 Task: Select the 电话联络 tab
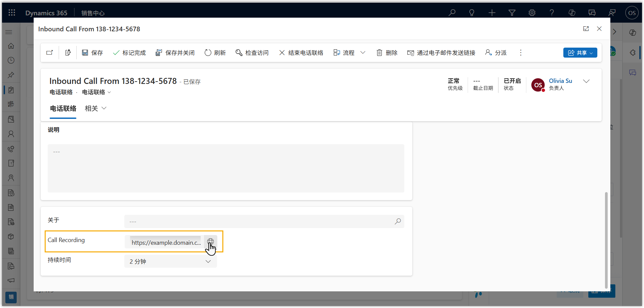click(x=63, y=108)
